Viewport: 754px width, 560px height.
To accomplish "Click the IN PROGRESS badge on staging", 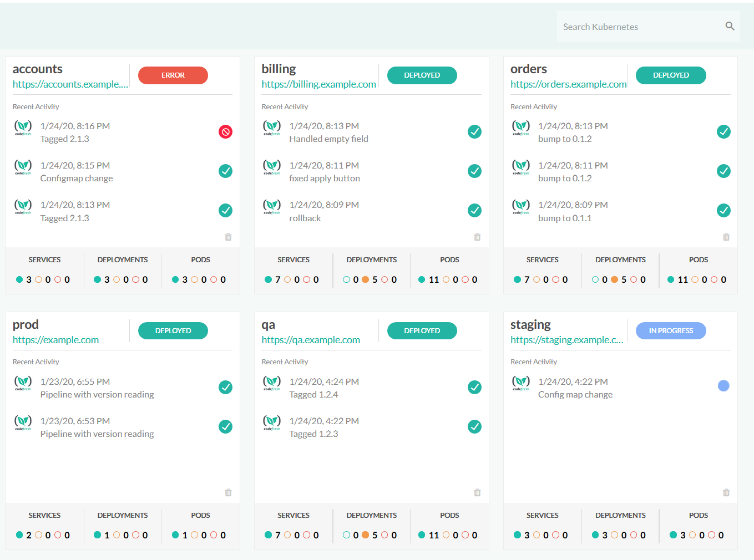I will 671,331.
